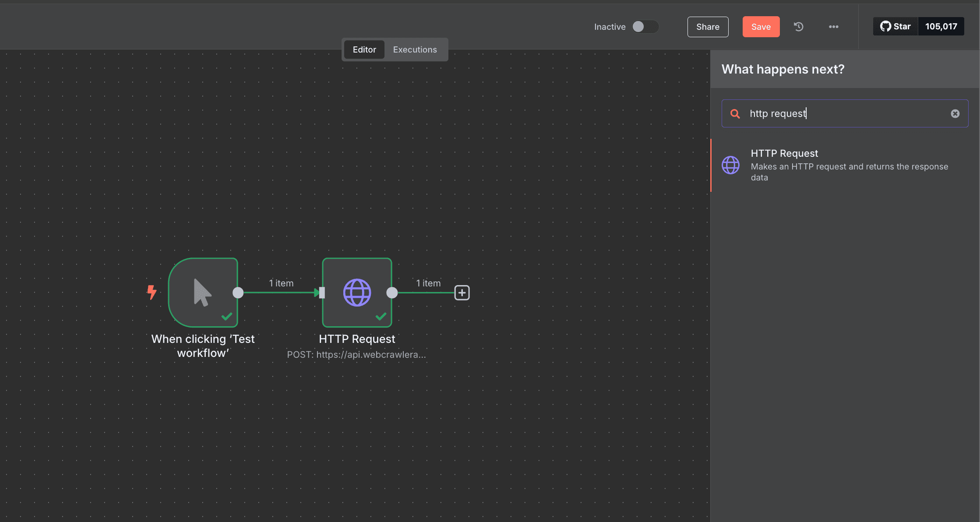Screen dimensions: 980x522
Task: Click the HTTP Request node output dot
Action: 392,293
